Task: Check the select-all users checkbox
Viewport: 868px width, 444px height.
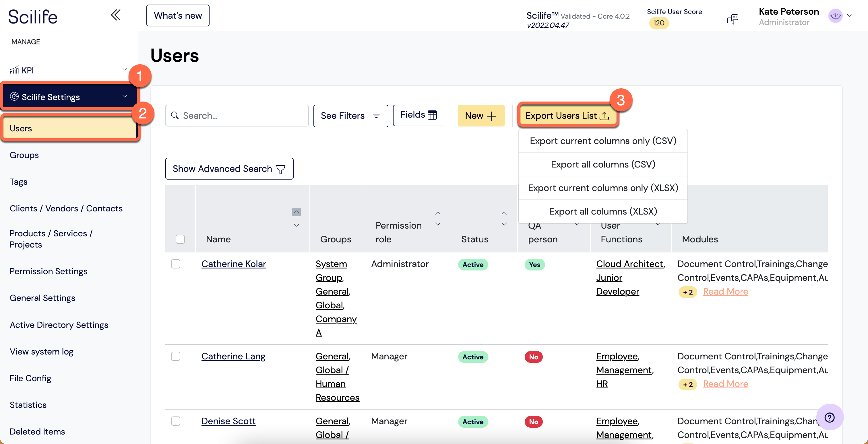Action: click(x=180, y=239)
